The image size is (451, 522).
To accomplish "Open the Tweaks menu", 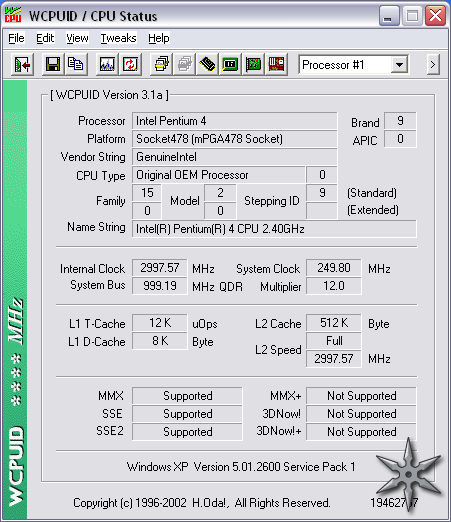I will coord(118,38).
